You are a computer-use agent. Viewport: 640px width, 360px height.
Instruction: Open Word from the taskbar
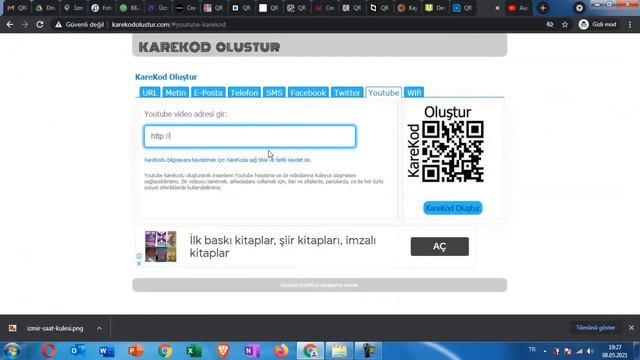(x=107, y=351)
